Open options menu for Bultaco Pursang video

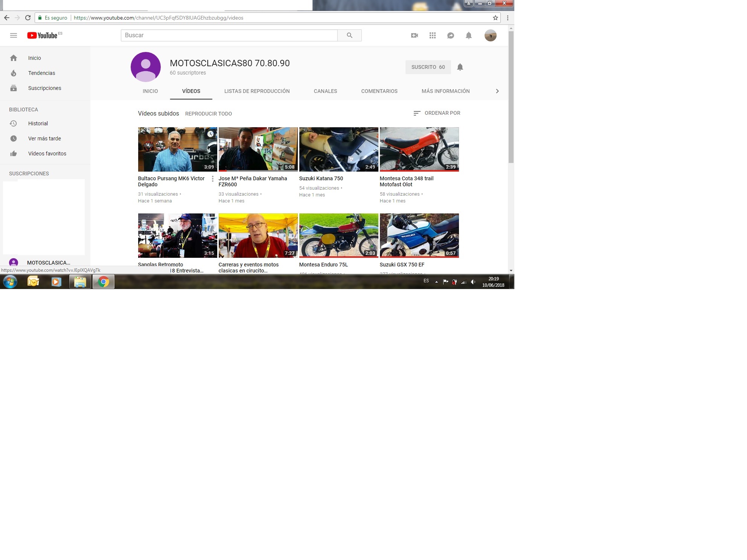tap(213, 179)
